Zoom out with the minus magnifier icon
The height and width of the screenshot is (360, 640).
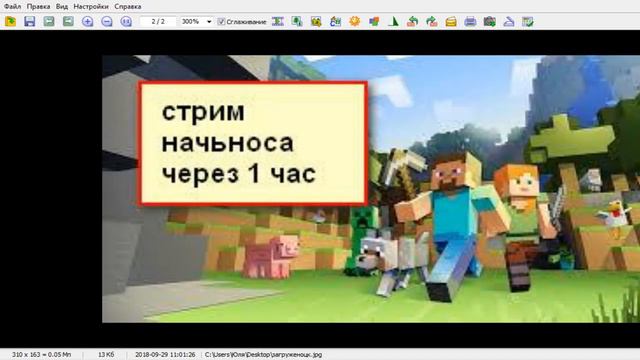coord(107,21)
